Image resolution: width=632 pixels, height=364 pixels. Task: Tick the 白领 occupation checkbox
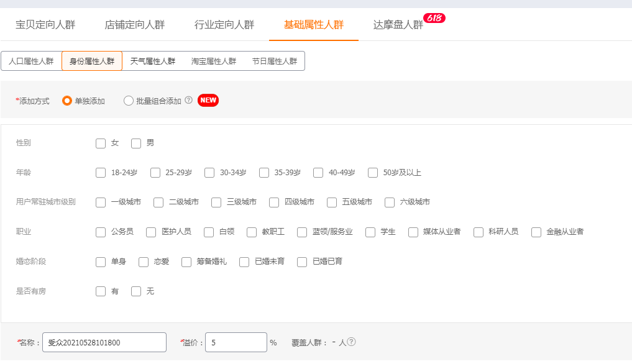click(x=209, y=232)
